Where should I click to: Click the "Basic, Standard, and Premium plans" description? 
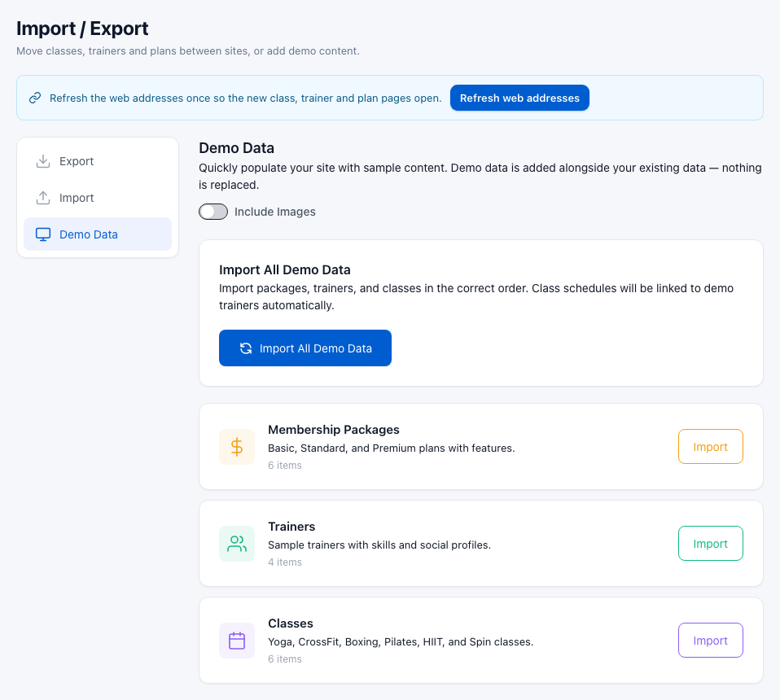point(392,448)
